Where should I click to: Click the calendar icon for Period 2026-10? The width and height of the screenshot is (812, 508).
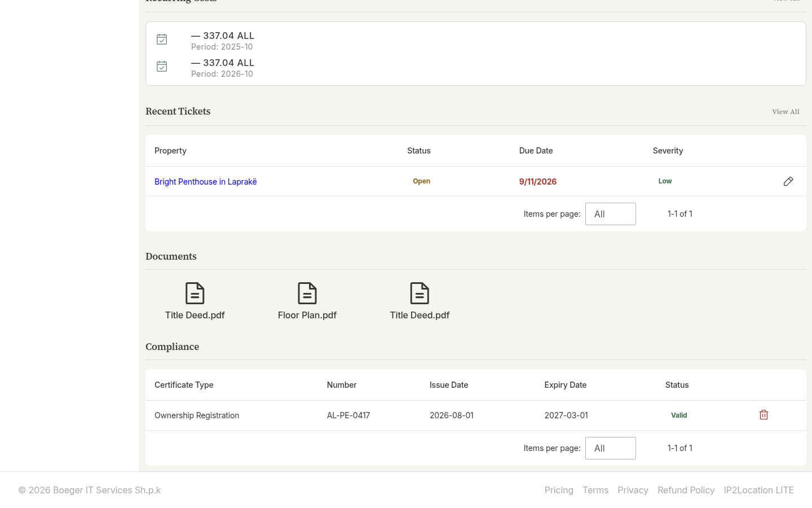(x=162, y=67)
